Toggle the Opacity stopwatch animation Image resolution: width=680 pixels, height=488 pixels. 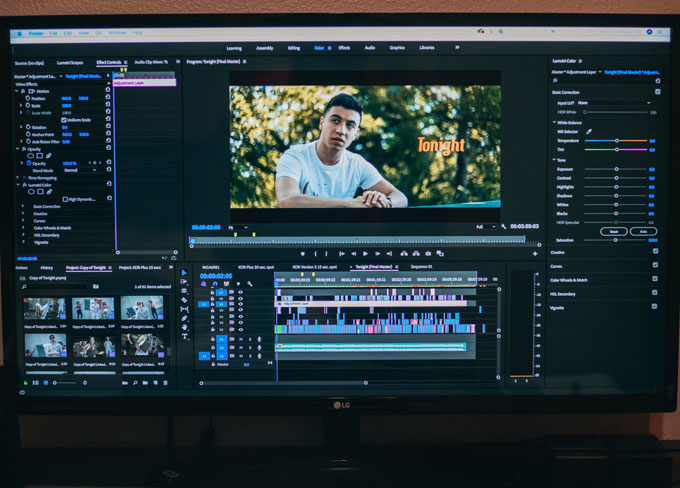point(29,164)
